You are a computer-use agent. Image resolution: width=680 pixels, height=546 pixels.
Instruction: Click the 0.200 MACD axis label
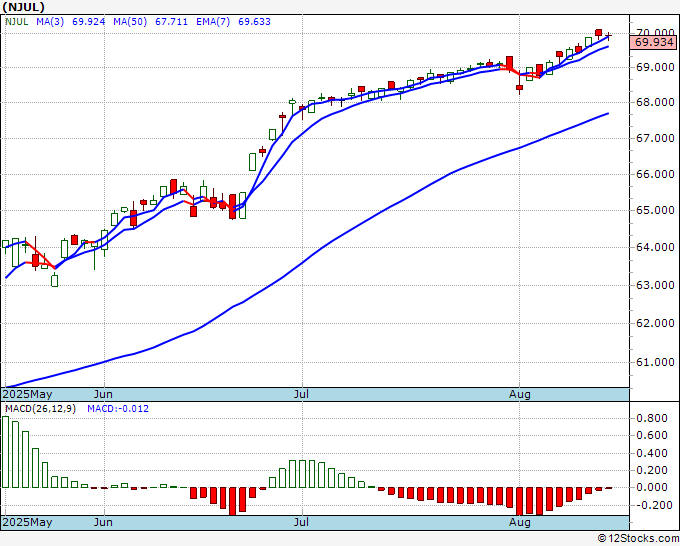pyautogui.click(x=652, y=470)
